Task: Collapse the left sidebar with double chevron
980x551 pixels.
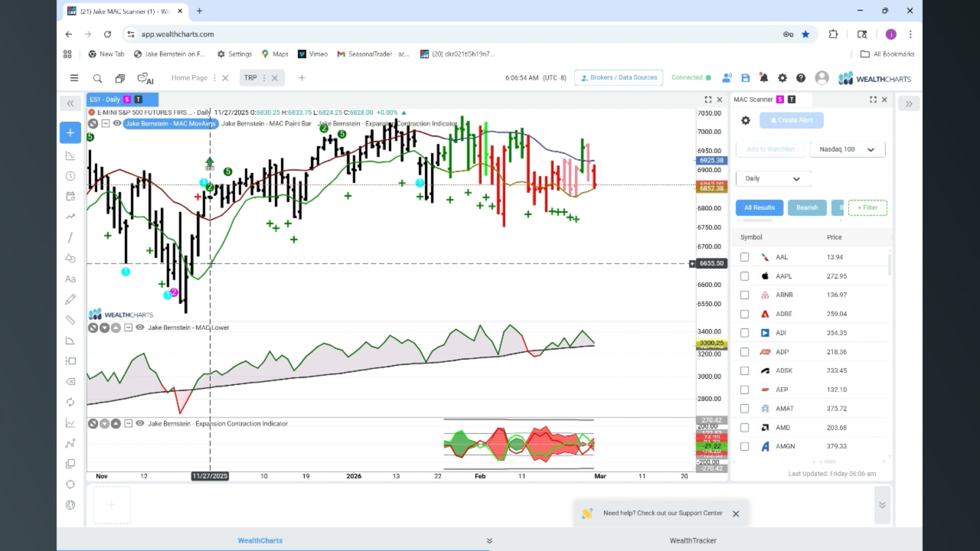Action: click(70, 104)
